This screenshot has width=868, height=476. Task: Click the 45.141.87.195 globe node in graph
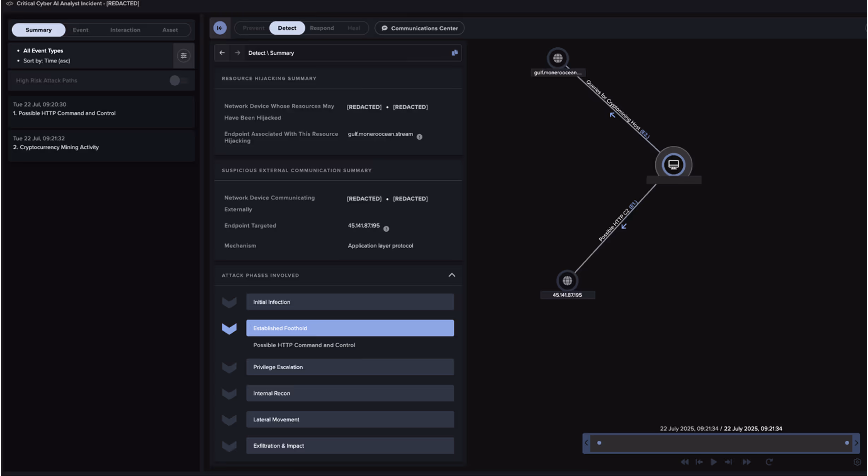pos(567,281)
